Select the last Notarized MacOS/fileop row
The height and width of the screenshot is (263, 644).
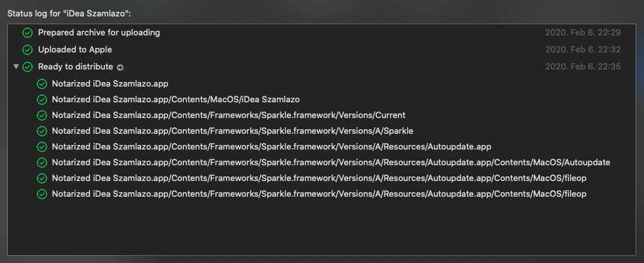[322, 194]
